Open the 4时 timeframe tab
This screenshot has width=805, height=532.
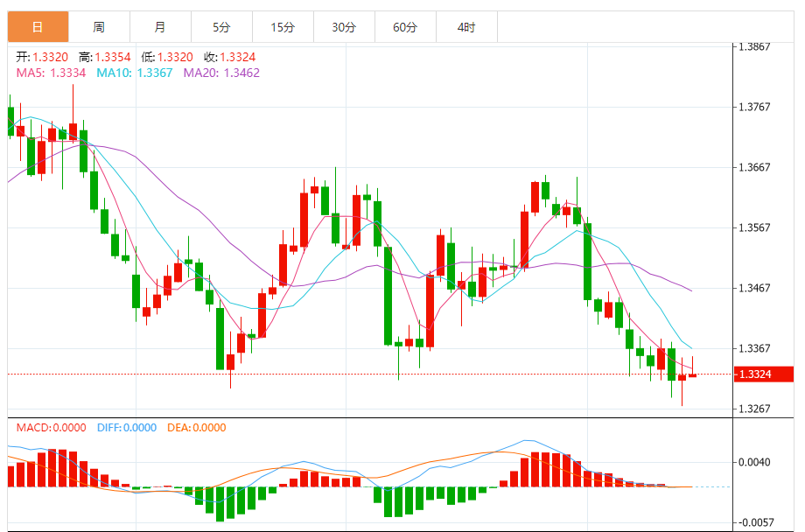click(466, 27)
